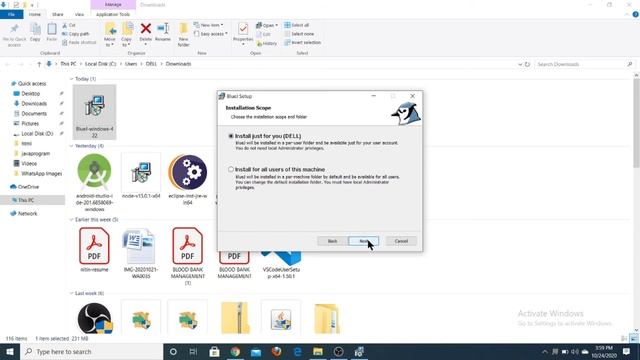Collapse the Today group
Screen dimensions: 640x360
point(71,79)
